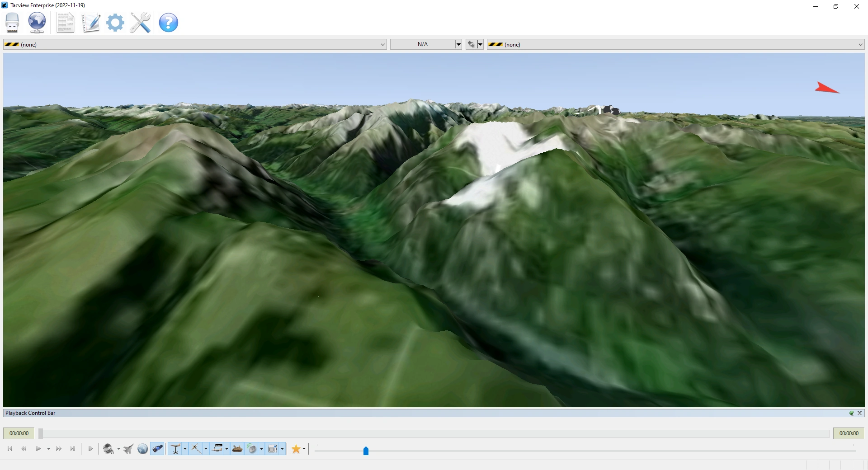The image size is (868, 470).
Task: Jump to the end of the recording
Action: click(x=72, y=449)
